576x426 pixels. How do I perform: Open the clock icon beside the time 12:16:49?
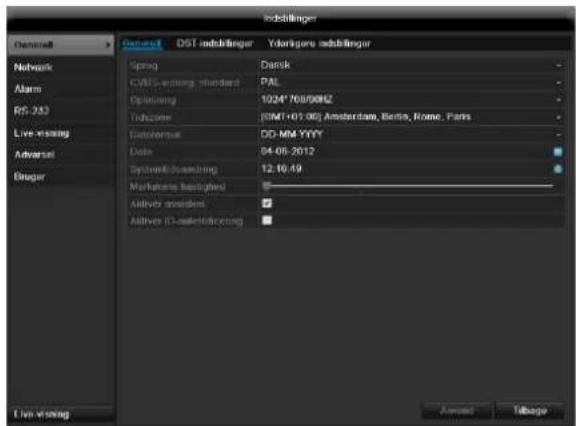coord(558,169)
